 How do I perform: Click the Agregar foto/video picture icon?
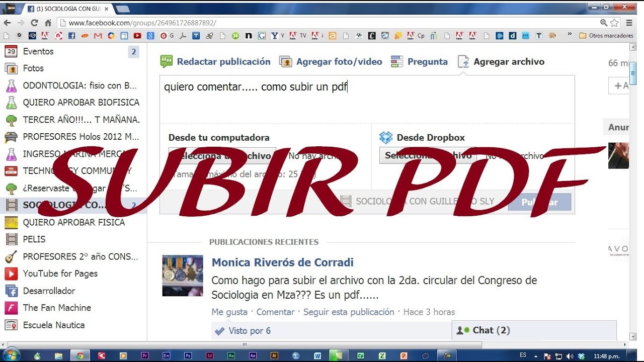pos(286,62)
